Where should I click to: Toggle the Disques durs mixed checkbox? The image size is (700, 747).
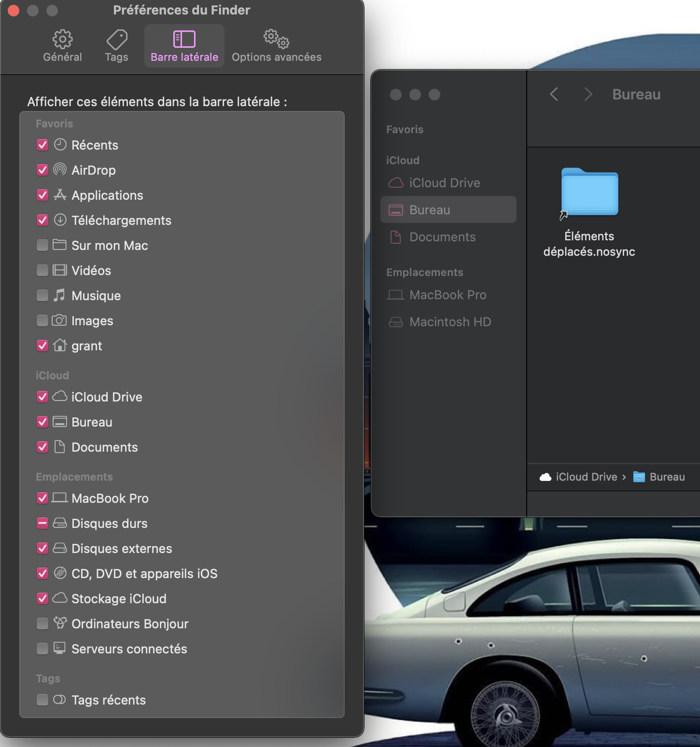coord(42,523)
